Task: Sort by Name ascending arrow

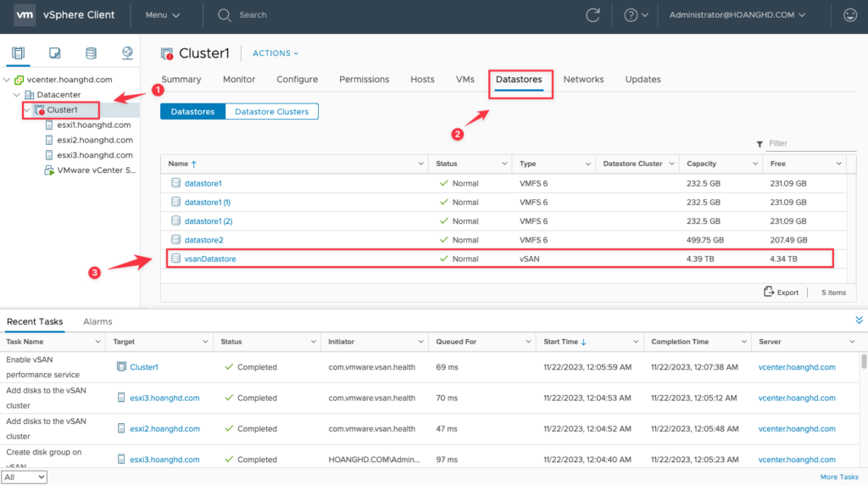Action: click(194, 164)
